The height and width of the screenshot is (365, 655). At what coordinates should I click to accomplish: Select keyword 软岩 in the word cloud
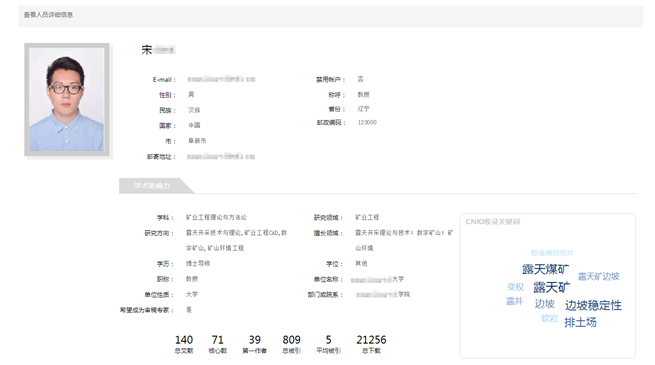[549, 318]
